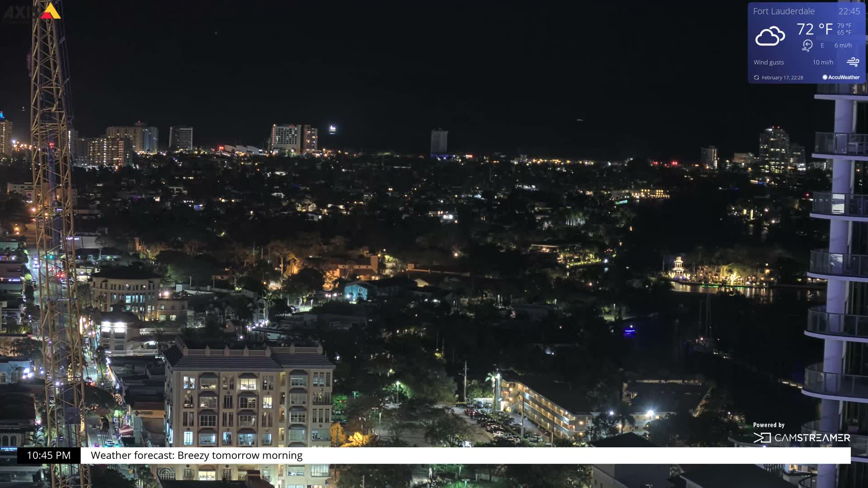
Task: Click the refresh icon beside February 17
Action: (x=756, y=78)
